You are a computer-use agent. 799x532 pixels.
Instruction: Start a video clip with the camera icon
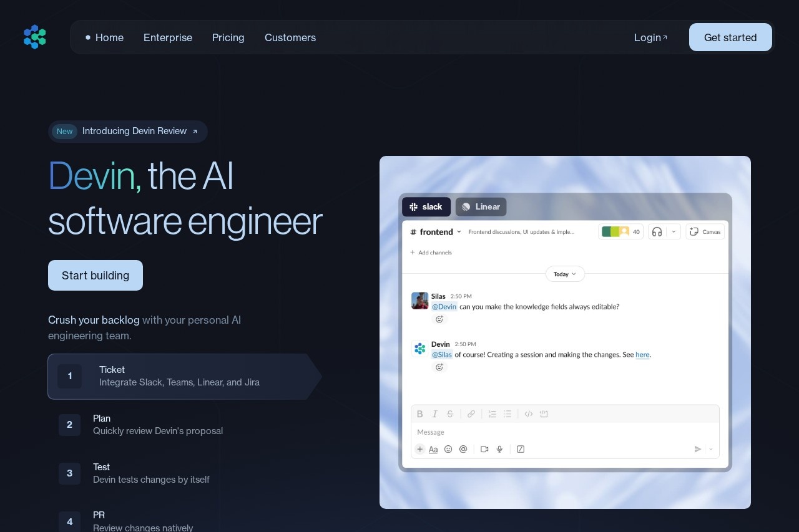(484, 448)
